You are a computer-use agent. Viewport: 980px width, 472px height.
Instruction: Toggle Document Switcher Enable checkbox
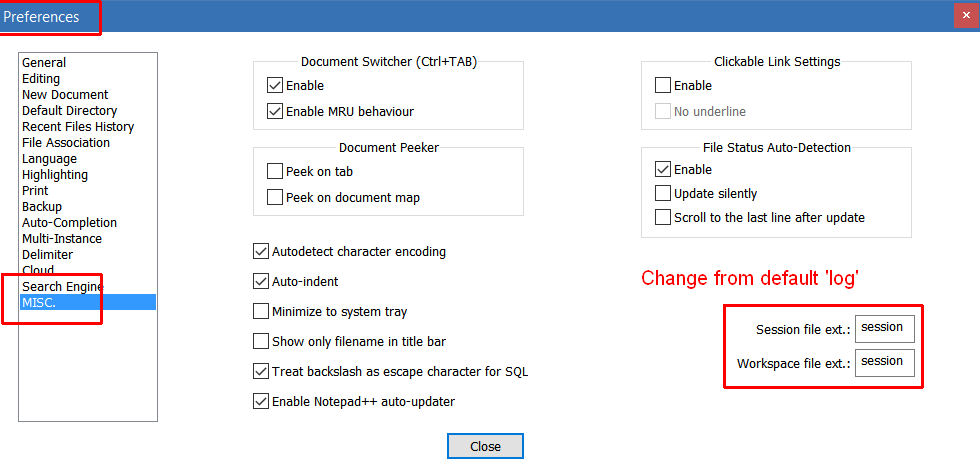click(275, 86)
